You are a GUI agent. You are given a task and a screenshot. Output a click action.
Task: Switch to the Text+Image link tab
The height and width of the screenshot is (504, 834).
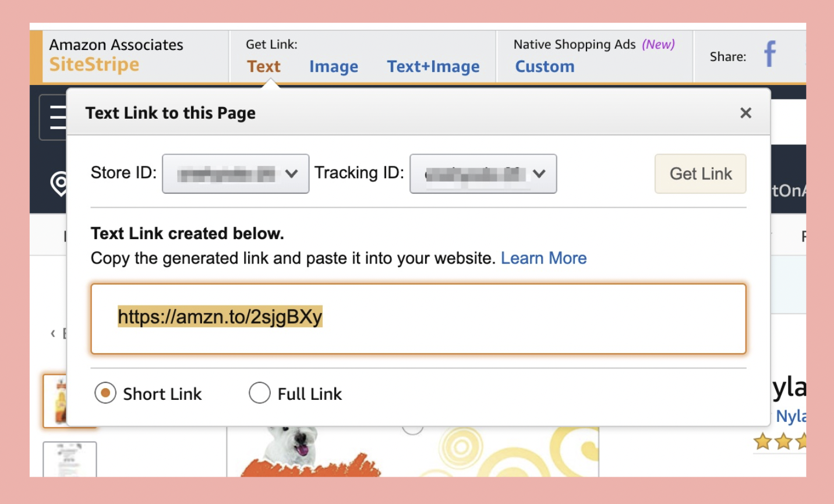[x=433, y=66]
